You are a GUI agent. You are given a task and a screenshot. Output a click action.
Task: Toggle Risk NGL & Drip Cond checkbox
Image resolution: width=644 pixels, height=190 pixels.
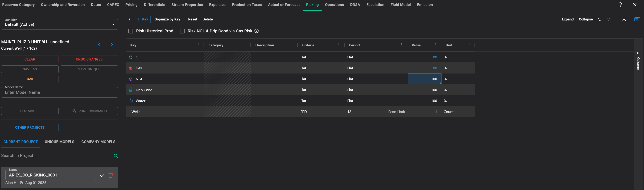[x=182, y=31]
